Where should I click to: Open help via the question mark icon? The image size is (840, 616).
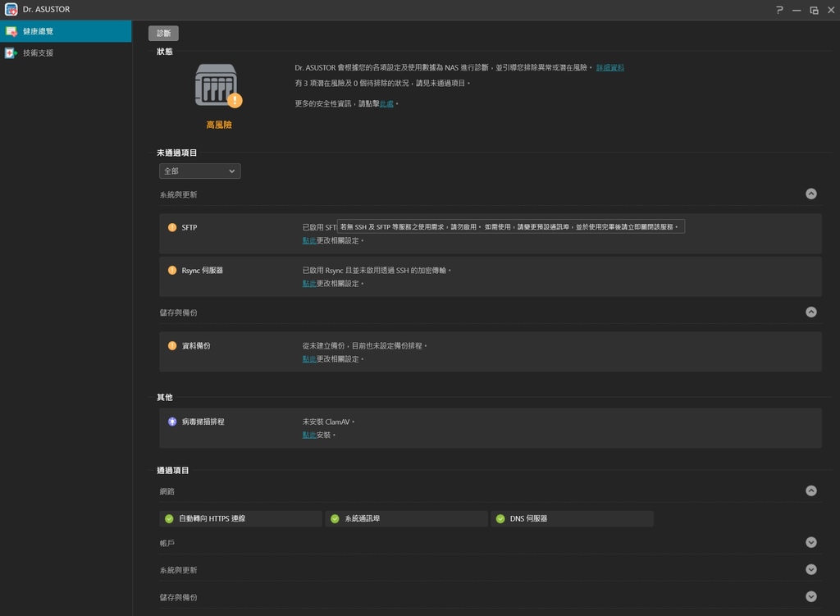point(779,10)
